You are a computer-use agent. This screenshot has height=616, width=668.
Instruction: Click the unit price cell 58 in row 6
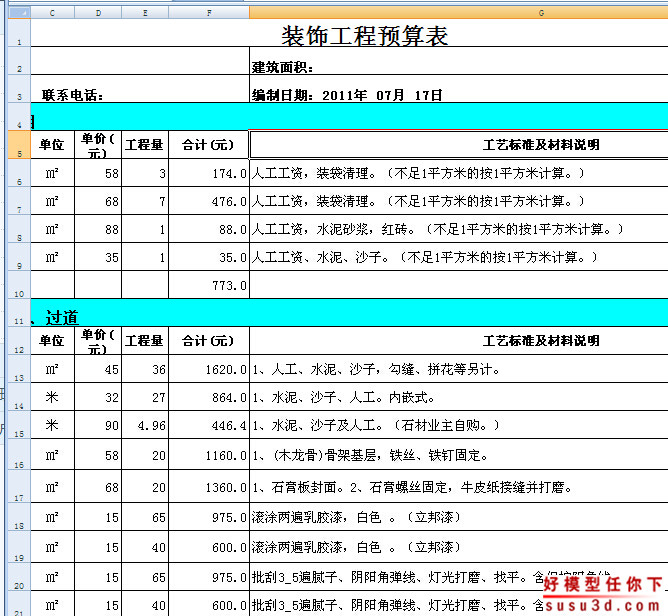pos(98,173)
